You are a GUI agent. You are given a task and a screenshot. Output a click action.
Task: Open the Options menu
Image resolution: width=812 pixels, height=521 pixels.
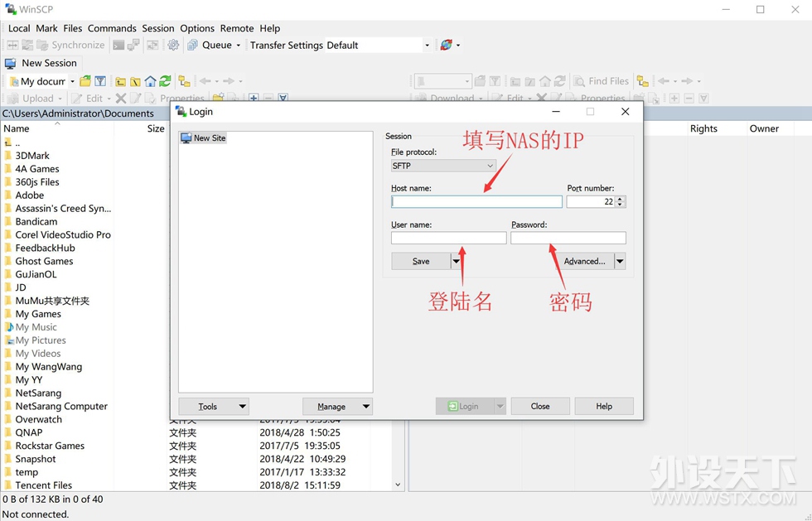(x=197, y=28)
